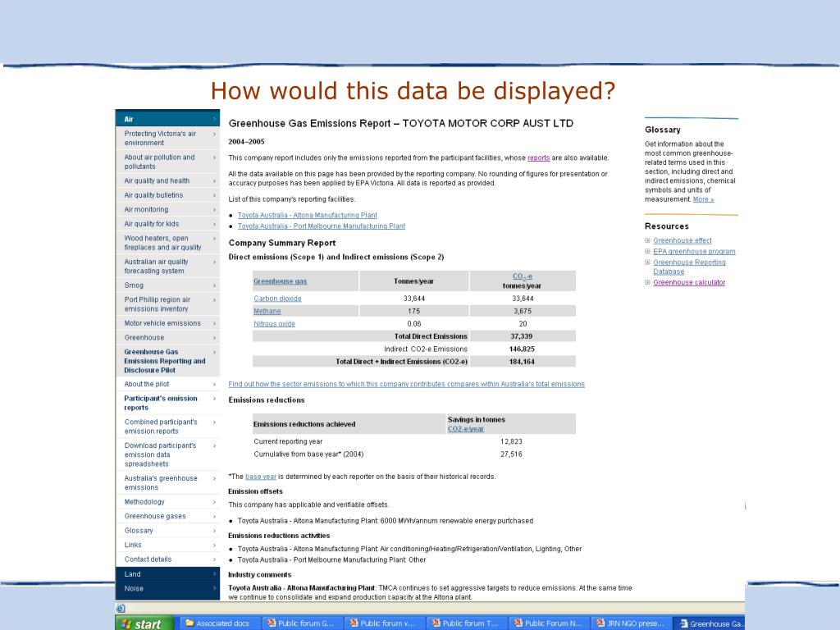The height and width of the screenshot is (630, 840).
Task: Open the Nitrous oxide link
Action: [x=274, y=324]
